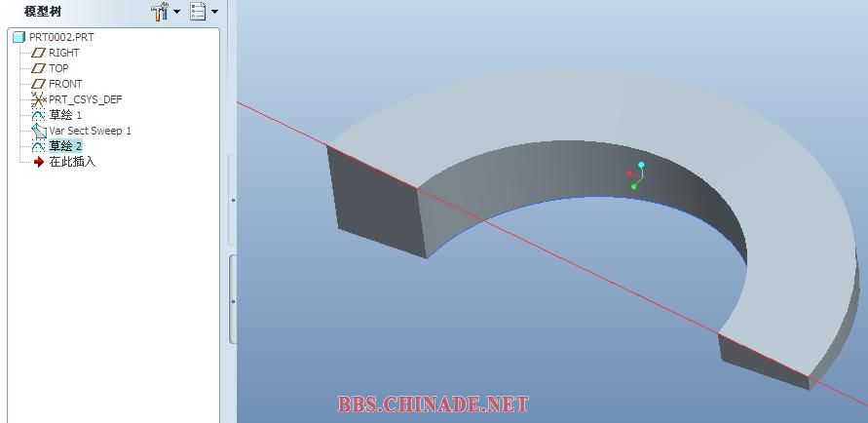868x423 pixels.
Task: Select 草绘 1 sketch feature
Action: (x=65, y=115)
